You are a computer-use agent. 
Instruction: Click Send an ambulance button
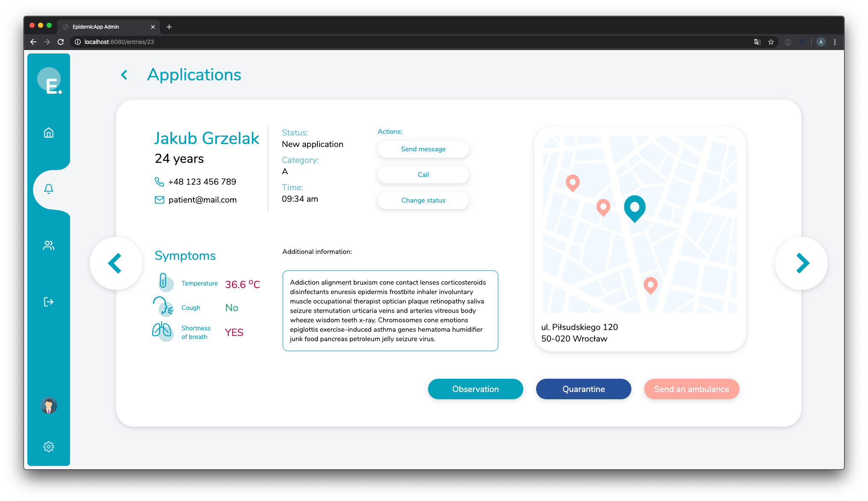[692, 389]
